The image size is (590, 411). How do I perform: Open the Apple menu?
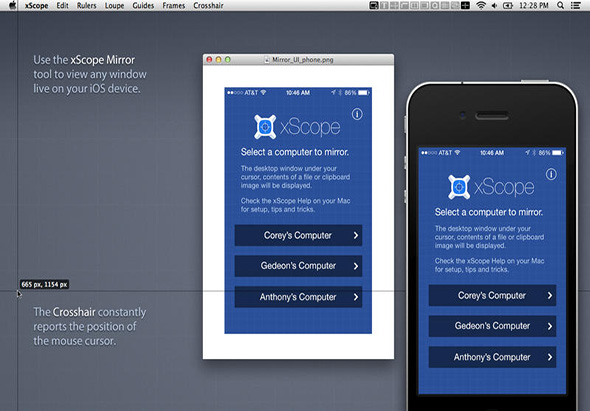coord(12,5)
